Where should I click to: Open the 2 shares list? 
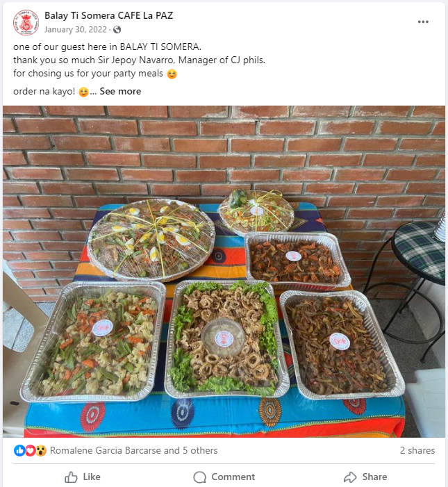pos(417,450)
